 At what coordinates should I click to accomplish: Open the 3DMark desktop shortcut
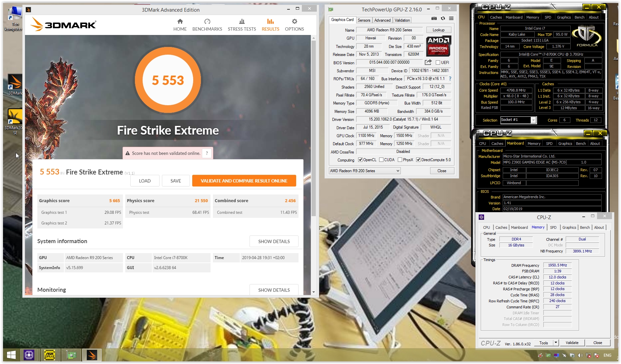(x=15, y=85)
